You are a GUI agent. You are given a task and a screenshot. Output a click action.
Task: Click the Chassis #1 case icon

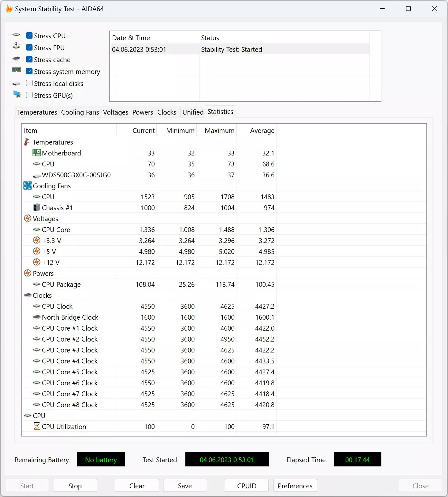click(37, 208)
